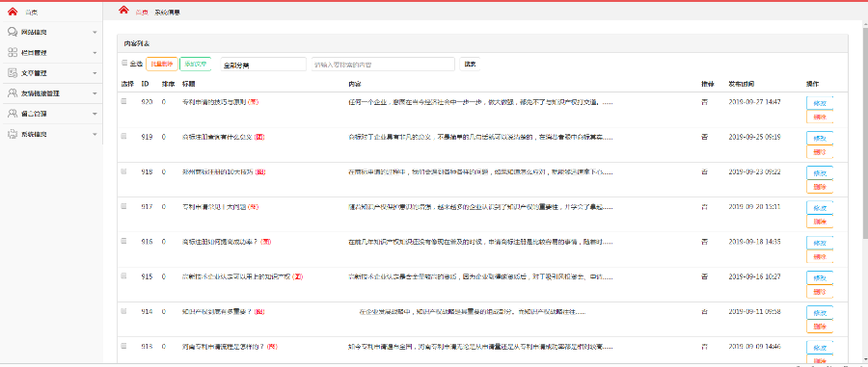This screenshot has height=367, width=868.
Task: Open the 文章管理 sidebar menu label
Action: point(34,73)
